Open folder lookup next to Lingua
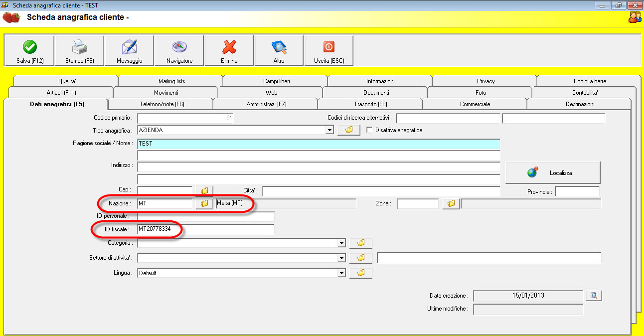This screenshot has width=644, height=336. pos(361,273)
